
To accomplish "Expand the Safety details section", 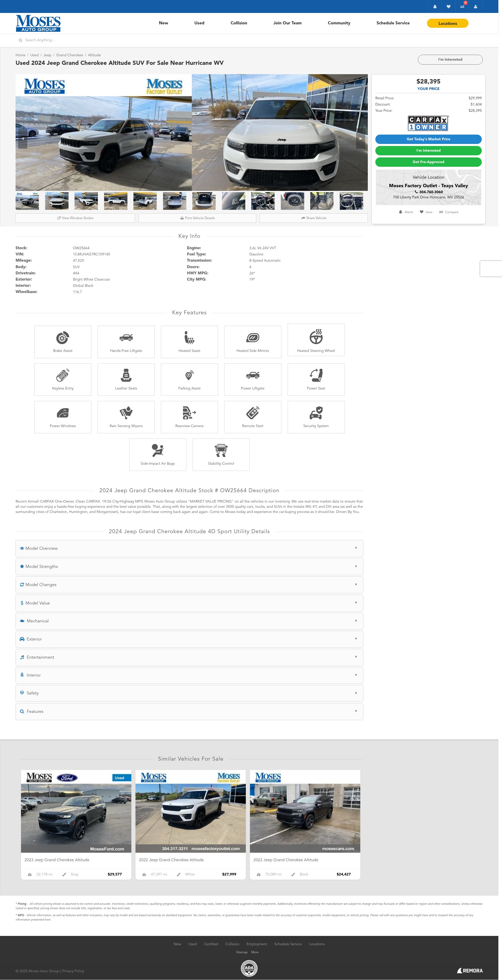I will point(189,693).
